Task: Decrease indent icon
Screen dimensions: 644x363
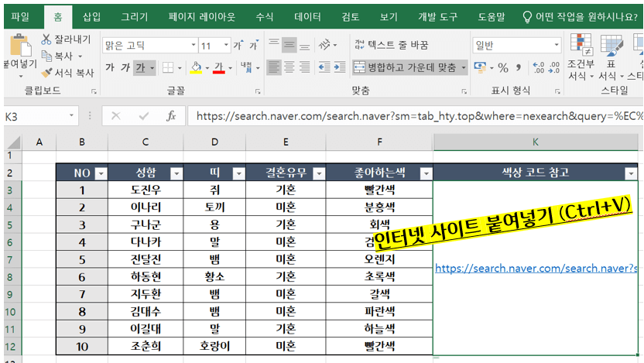Action: pyautogui.click(x=324, y=67)
